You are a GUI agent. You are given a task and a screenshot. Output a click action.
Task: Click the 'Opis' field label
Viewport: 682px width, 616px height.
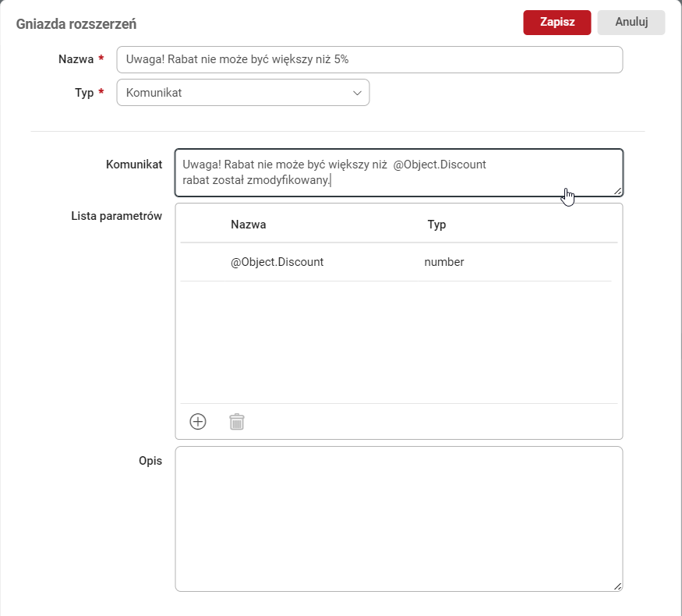coord(150,461)
